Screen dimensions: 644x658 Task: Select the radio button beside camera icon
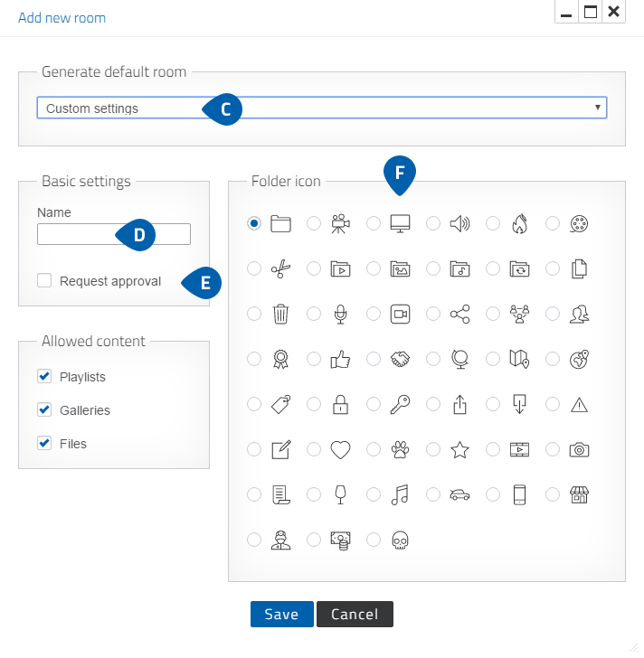click(x=553, y=449)
